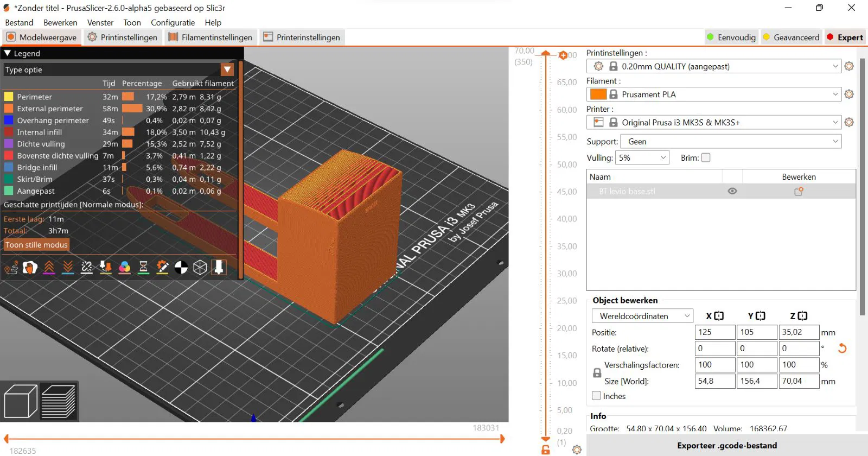
Task: Toggle retractions icon with upward chevrons
Action: pos(49,267)
